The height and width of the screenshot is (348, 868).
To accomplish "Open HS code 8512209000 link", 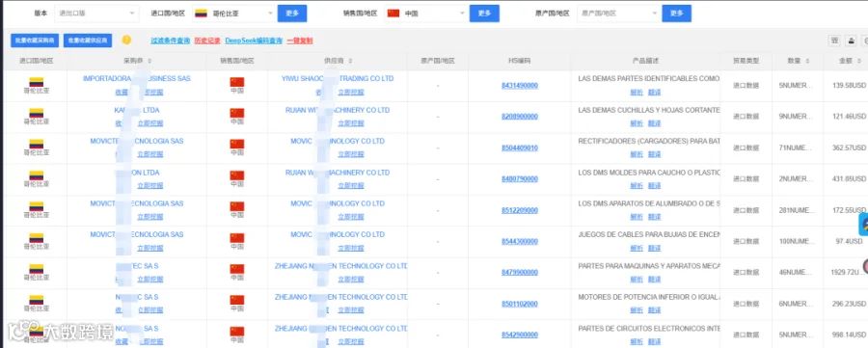I will [520, 210].
